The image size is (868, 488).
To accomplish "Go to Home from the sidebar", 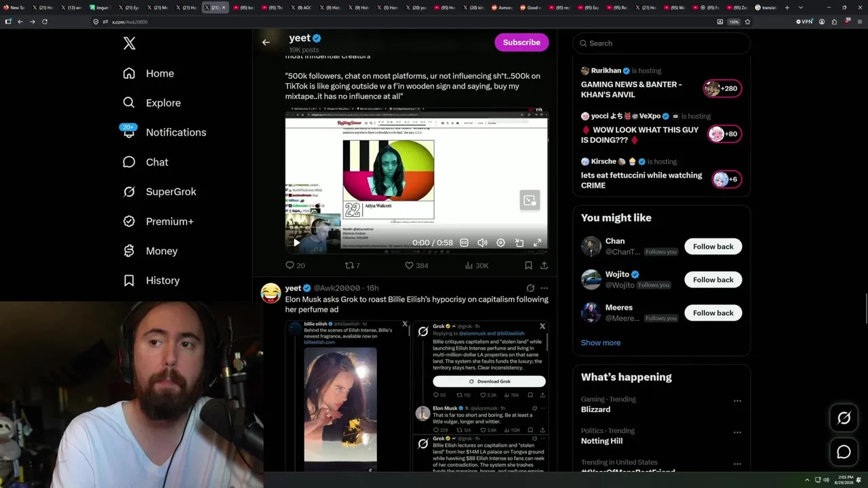I will click(149, 73).
